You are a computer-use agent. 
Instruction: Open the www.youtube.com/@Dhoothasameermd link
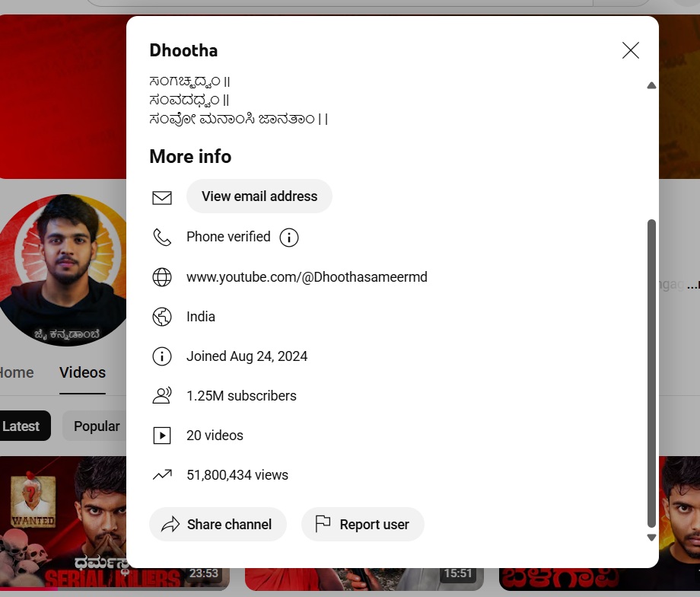point(307,277)
